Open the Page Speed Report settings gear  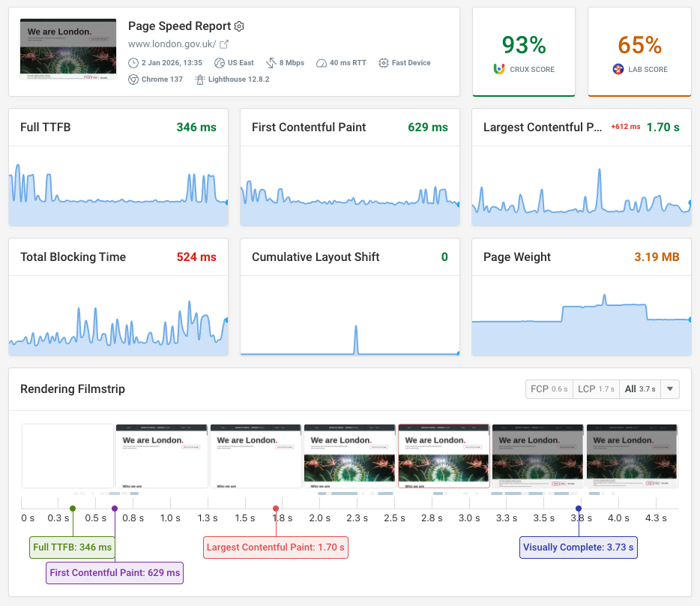[x=239, y=26]
